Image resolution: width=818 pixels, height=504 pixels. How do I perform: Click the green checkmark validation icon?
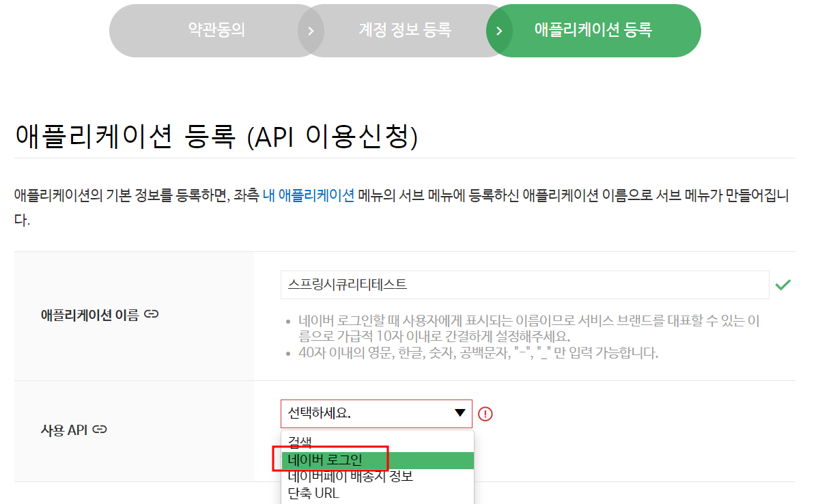pyautogui.click(x=783, y=285)
